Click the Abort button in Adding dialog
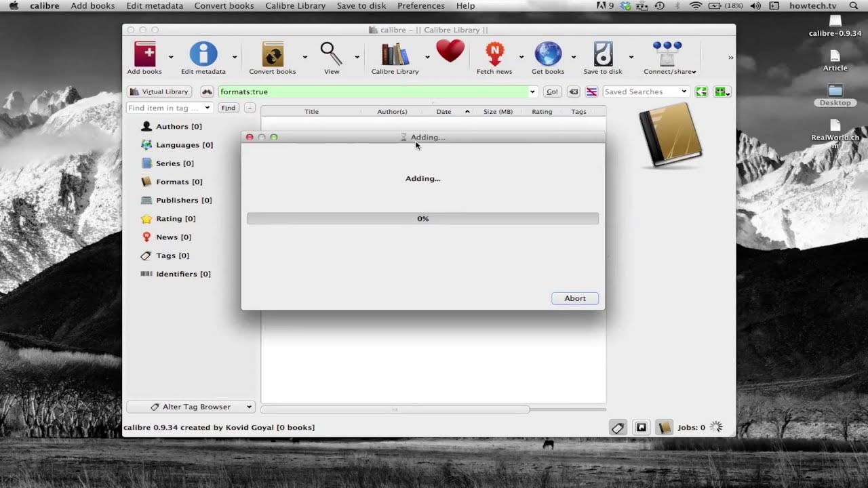The image size is (868, 488). tap(575, 298)
